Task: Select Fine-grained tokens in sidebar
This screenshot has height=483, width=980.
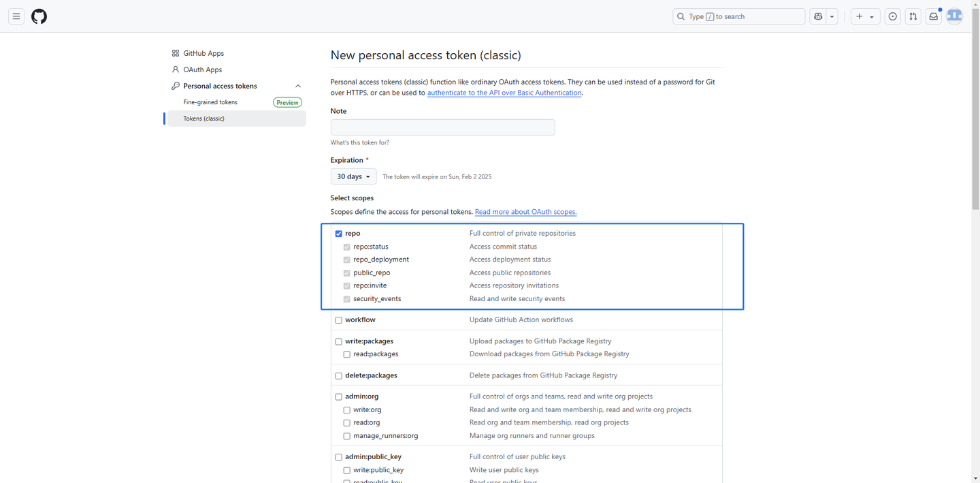Action: pos(210,102)
